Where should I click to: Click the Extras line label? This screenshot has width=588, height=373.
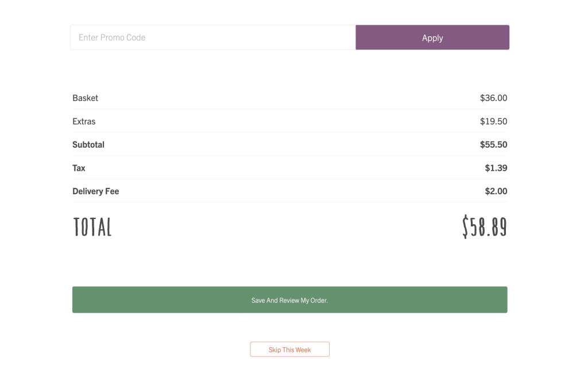pyautogui.click(x=84, y=122)
